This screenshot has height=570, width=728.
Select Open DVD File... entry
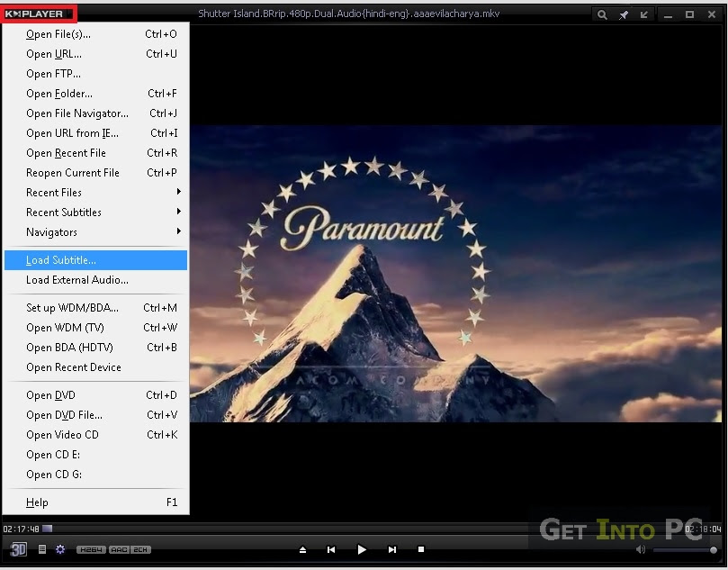click(x=95, y=415)
